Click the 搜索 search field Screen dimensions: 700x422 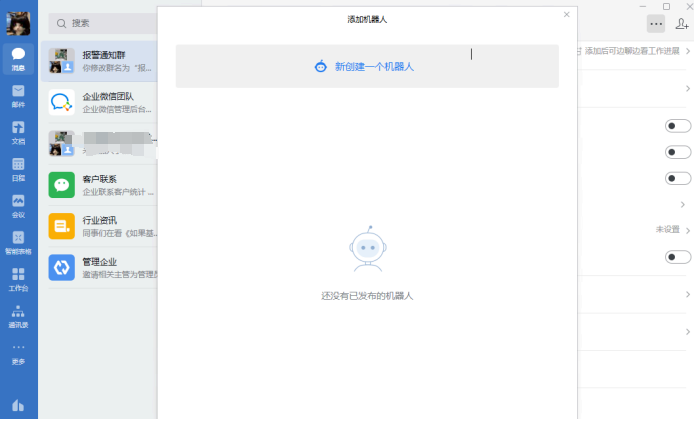[105, 23]
